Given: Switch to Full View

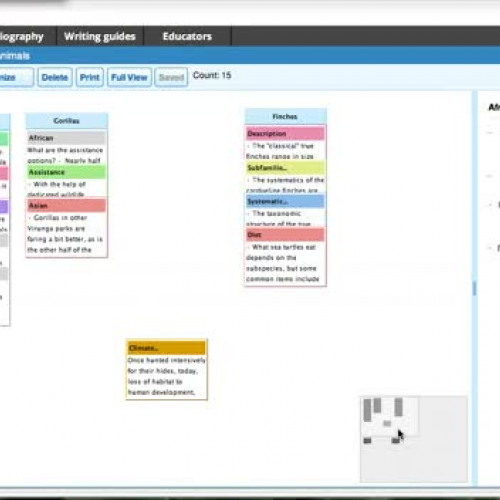Looking at the screenshot, I should 129,77.
